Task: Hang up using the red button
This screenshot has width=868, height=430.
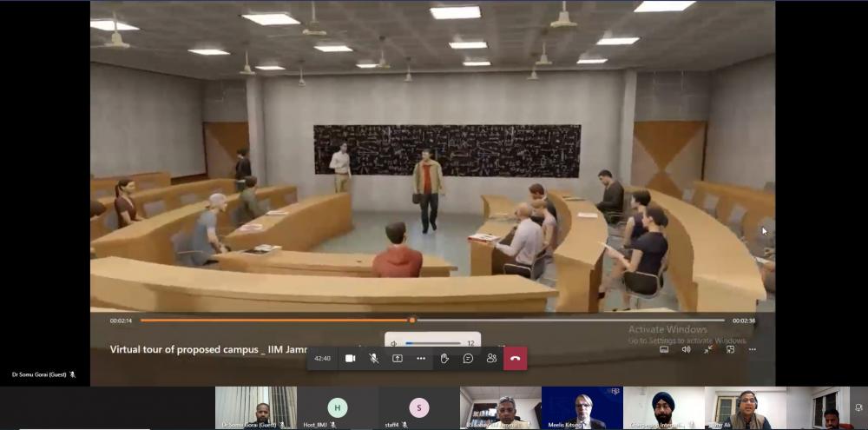Action: (516, 358)
